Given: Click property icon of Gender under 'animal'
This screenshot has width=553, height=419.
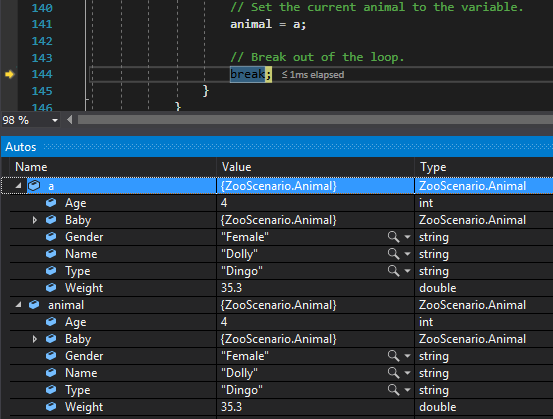Looking at the screenshot, I should click(51, 356).
